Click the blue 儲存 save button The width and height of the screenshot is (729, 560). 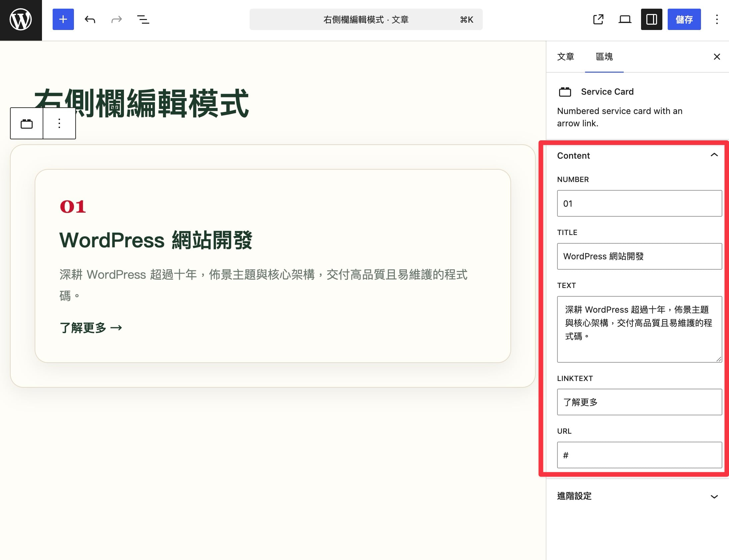click(684, 19)
